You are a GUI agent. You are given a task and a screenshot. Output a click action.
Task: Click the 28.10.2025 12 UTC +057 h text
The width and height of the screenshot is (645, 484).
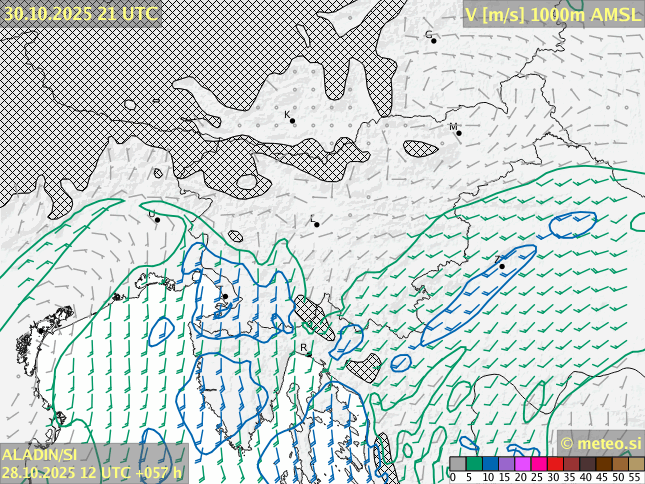[x=92, y=472]
